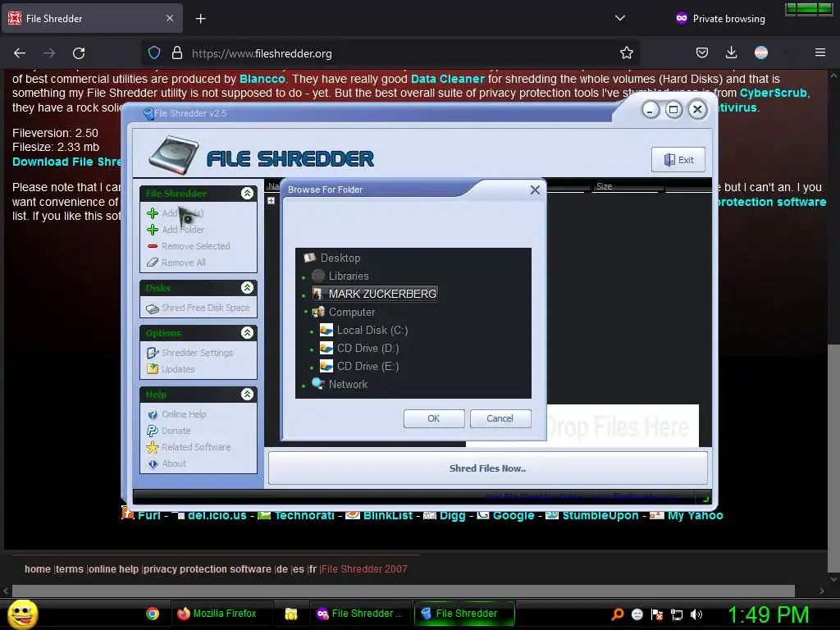Open the CyberScrub link
This screenshot has height=630, width=840.
tap(773, 93)
